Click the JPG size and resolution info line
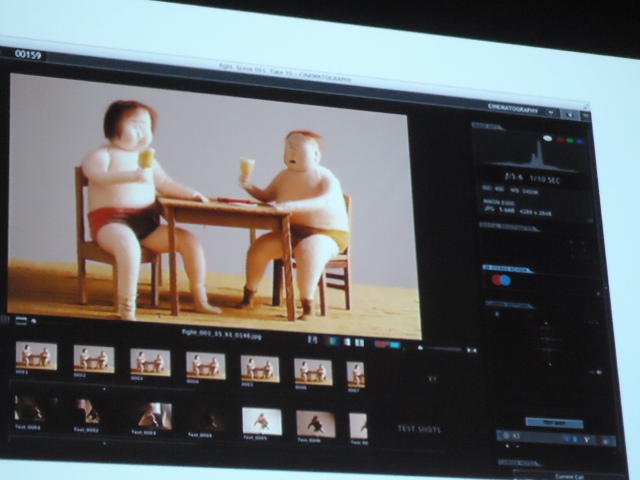 (518, 211)
